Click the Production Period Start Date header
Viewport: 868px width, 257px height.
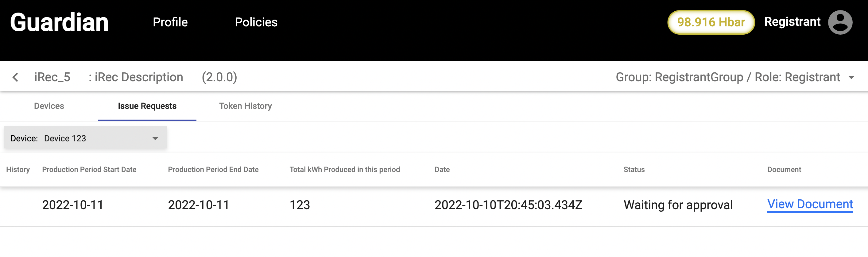(89, 169)
